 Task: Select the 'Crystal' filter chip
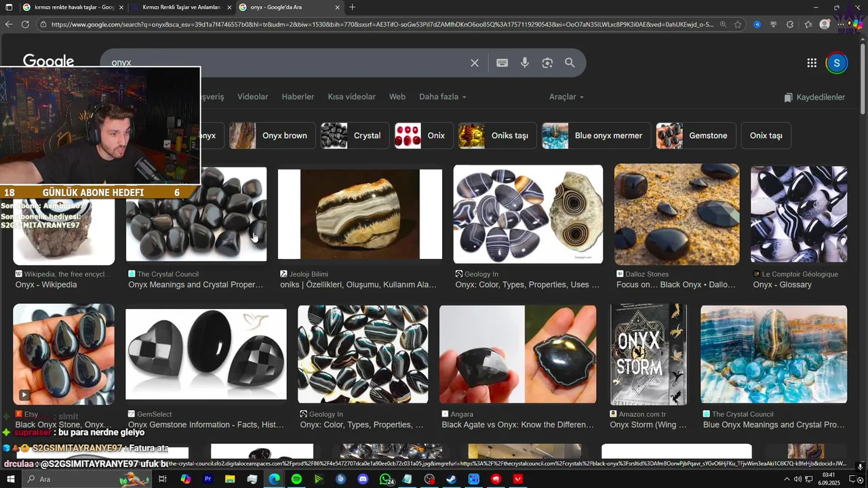[355, 136]
